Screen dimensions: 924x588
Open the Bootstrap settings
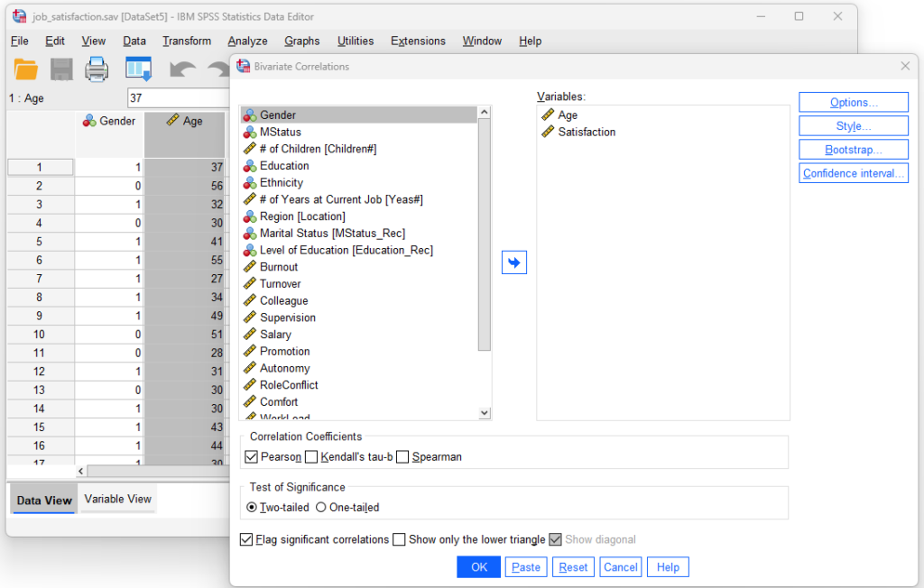[x=853, y=149]
